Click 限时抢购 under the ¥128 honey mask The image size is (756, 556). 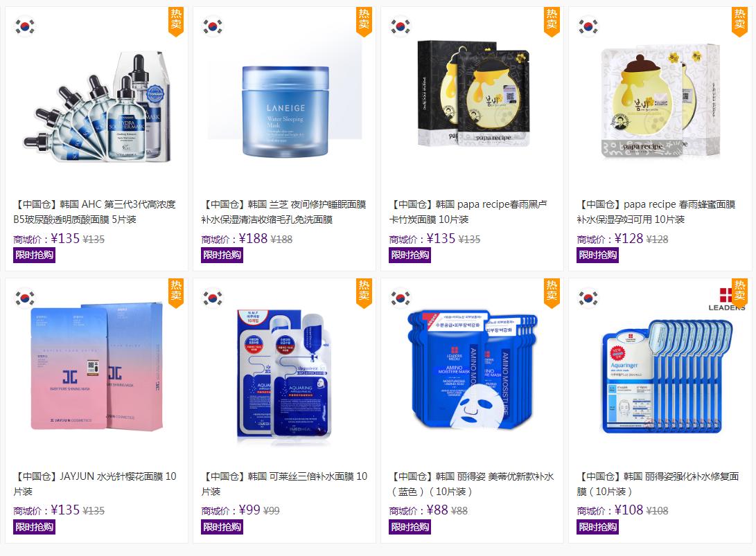click(x=598, y=255)
